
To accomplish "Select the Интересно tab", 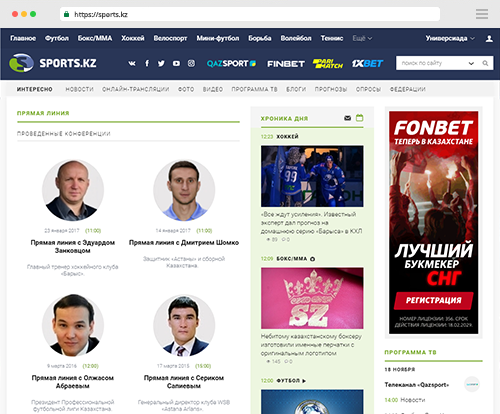I will click(35, 89).
